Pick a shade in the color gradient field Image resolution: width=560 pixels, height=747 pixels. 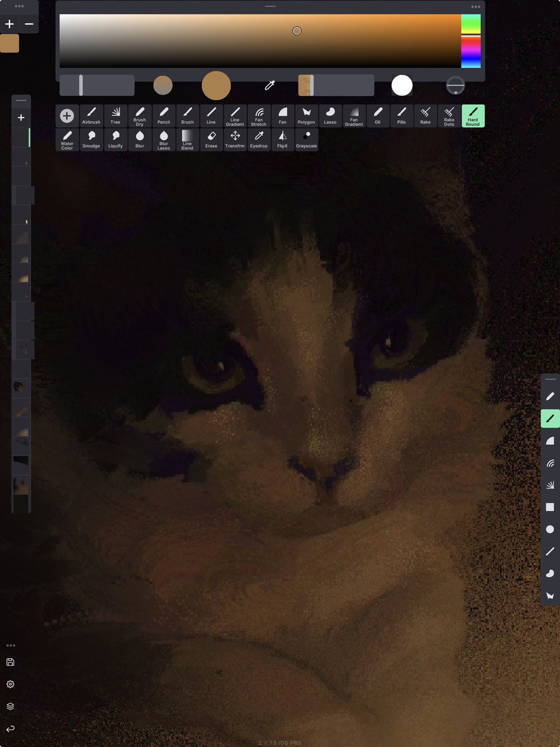[x=260, y=41]
